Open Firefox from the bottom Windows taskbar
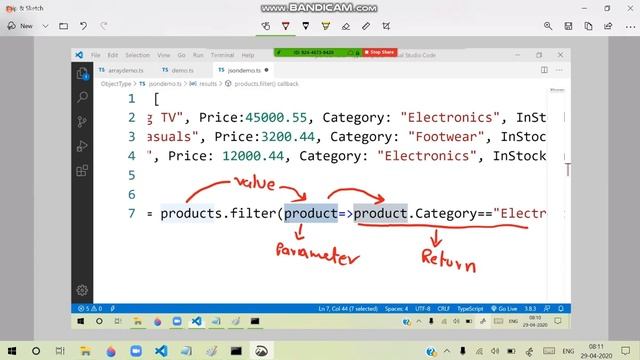Viewport: 640px width, 360px height. click(x=111, y=351)
